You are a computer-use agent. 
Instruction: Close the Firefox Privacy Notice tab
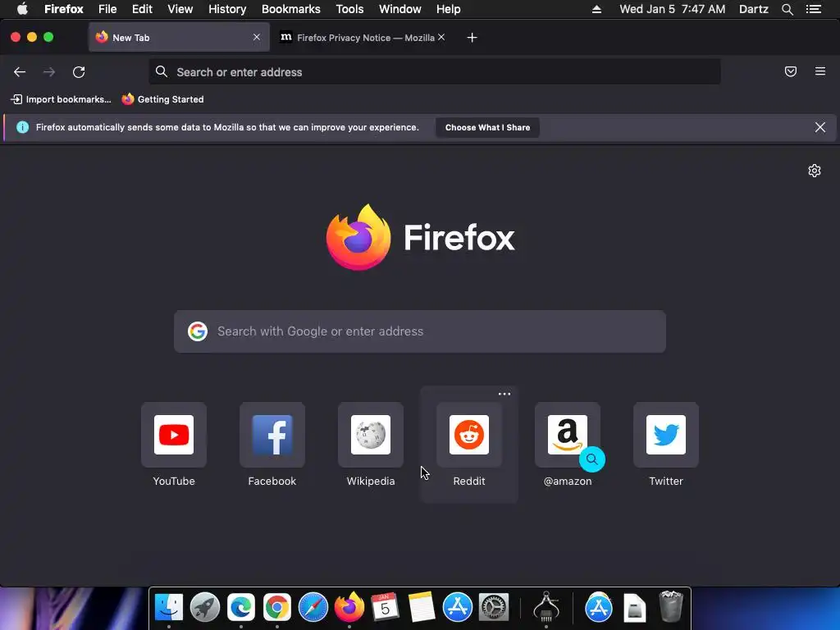(x=441, y=37)
